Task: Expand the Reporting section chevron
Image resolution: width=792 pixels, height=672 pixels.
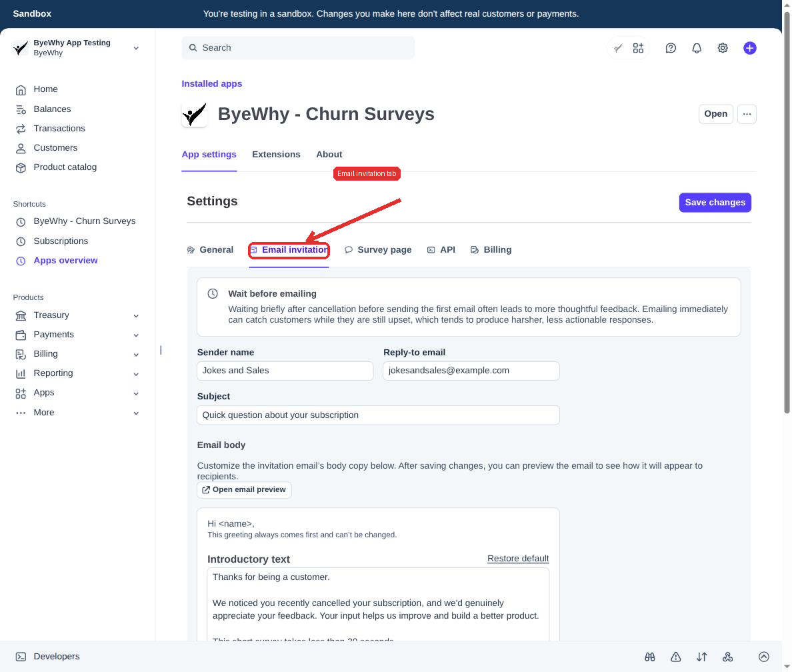Action: click(x=136, y=374)
